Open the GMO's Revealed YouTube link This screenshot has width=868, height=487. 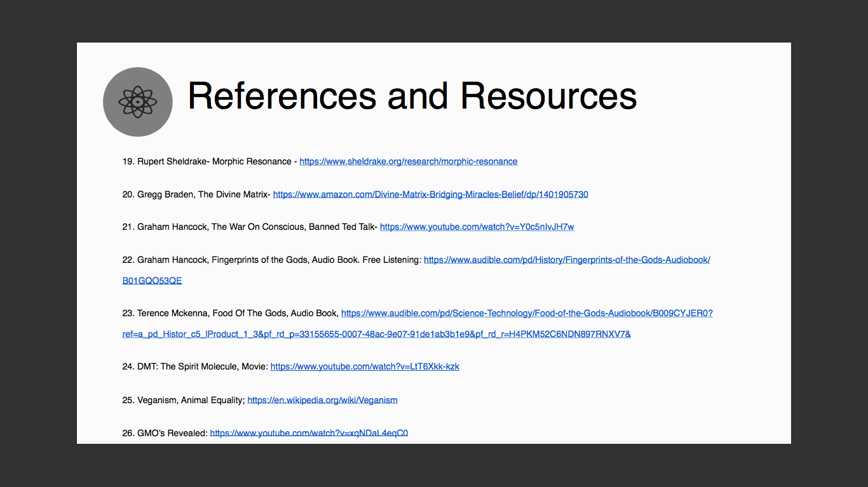309,433
